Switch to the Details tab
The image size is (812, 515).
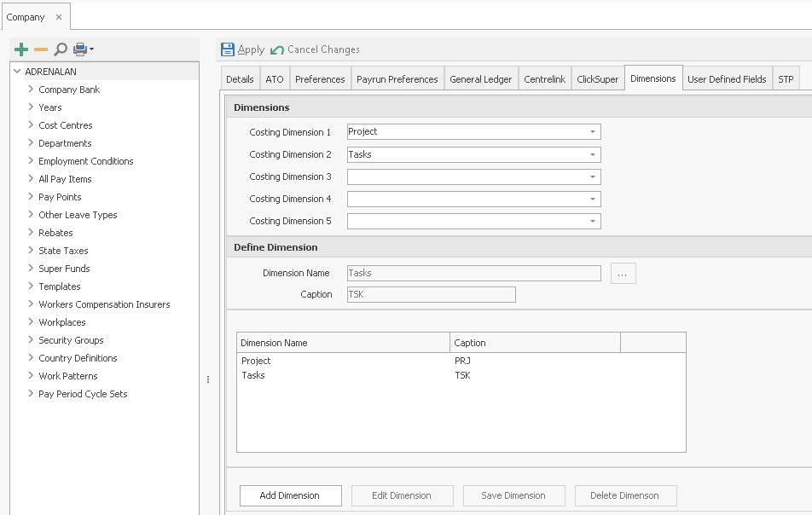point(240,79)
